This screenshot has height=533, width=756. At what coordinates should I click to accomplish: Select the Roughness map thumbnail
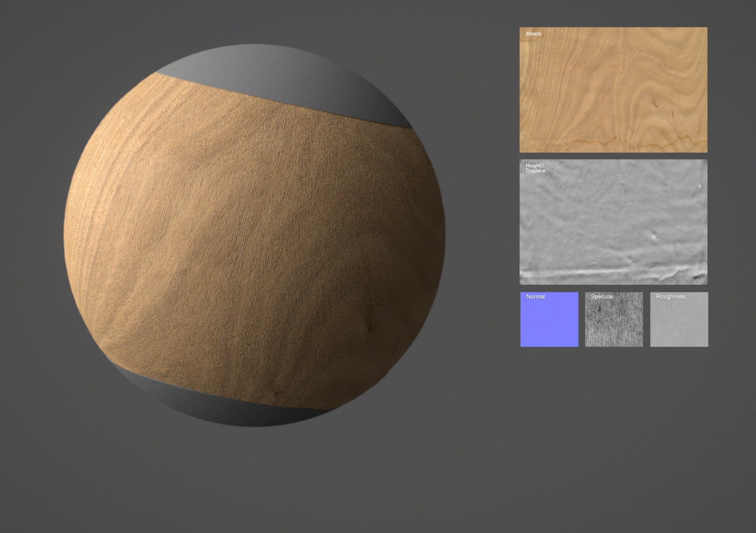(x=679, y=319)
